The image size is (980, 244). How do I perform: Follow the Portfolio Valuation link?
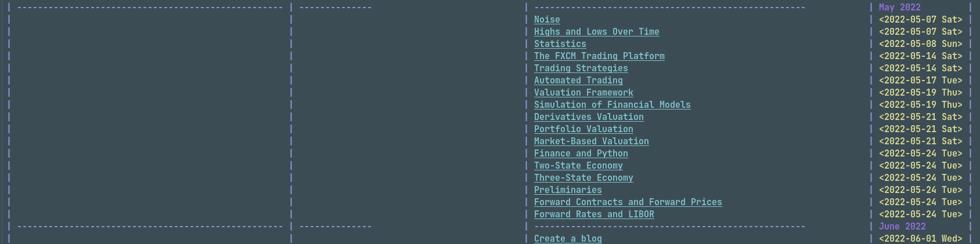(x=583, y=129)
